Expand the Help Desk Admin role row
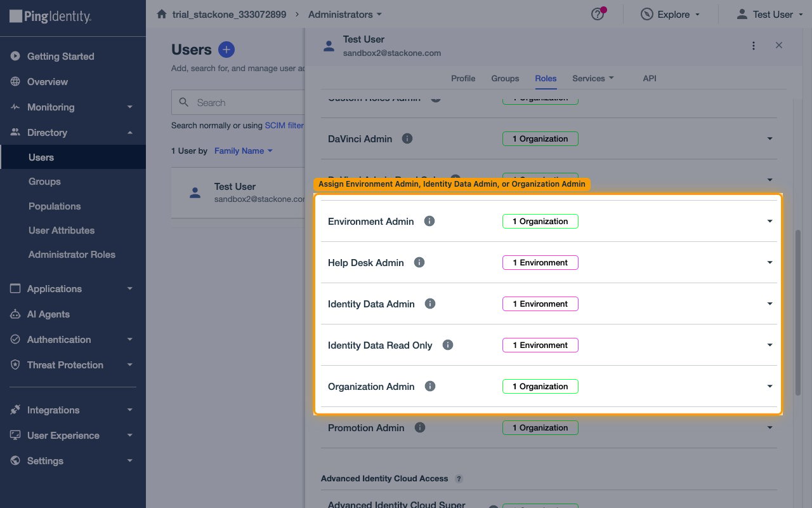This screenshot has height=508, width=812. coord(769,262)
